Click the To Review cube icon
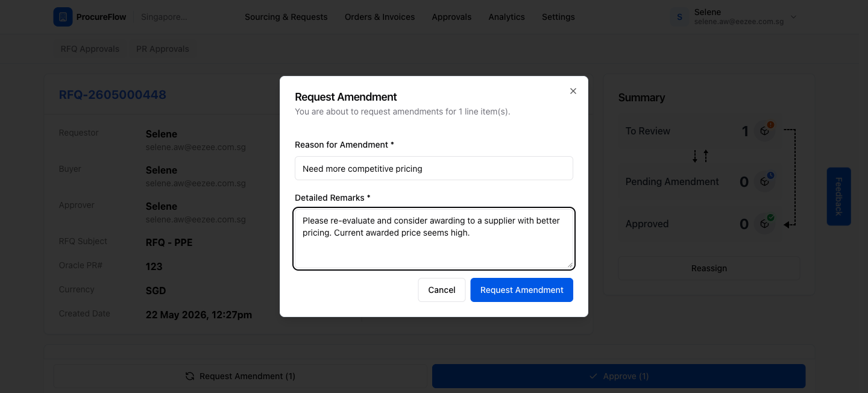868x393 pixels. point(765,131)
